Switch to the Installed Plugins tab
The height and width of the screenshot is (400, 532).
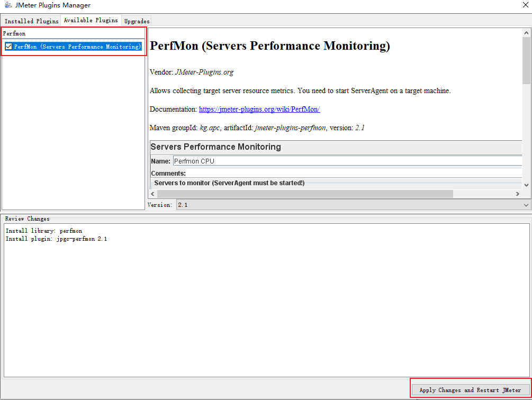pos(31,21)
